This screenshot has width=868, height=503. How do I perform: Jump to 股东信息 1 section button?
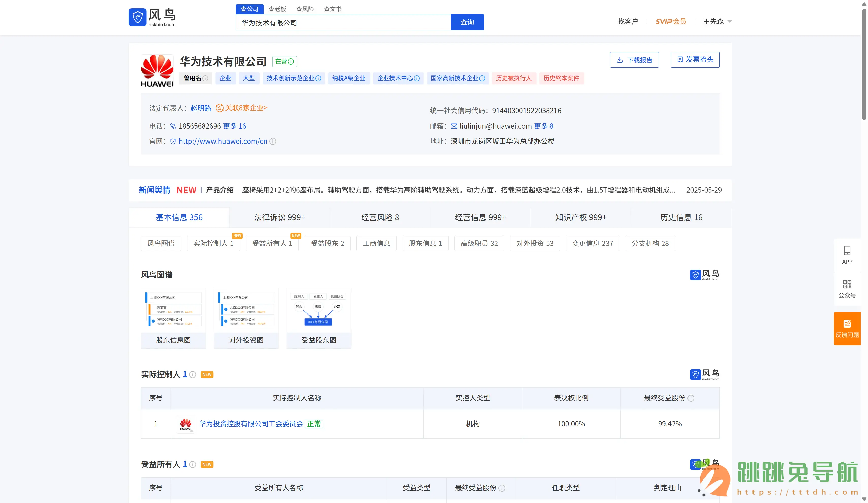click(425, 244)
